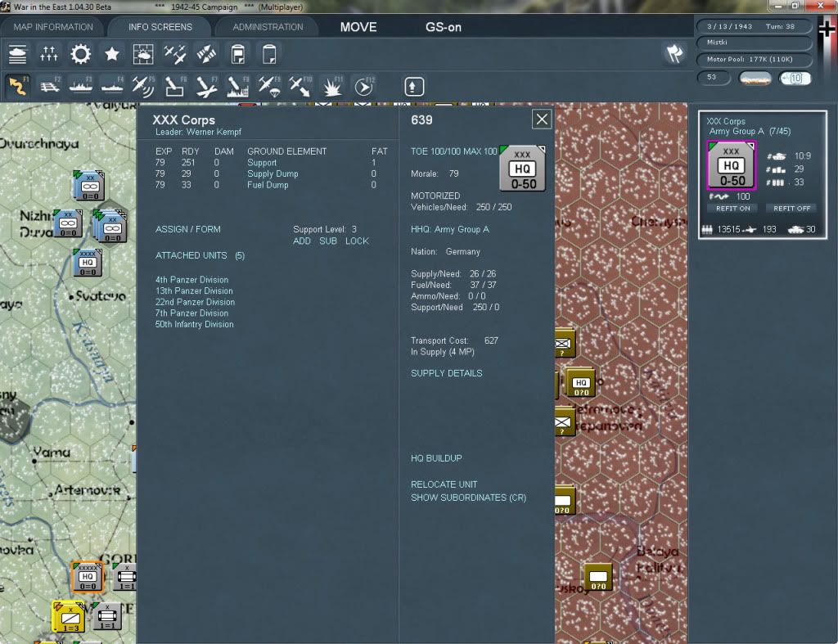Screen dimensions: 838x644
Task: Select F8 bomb city mode
Action: (x=238, y=86)
